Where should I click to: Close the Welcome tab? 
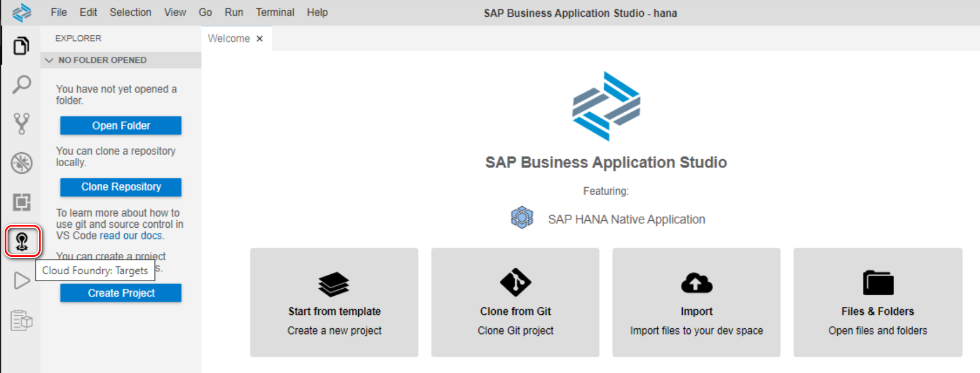(260, 38)
